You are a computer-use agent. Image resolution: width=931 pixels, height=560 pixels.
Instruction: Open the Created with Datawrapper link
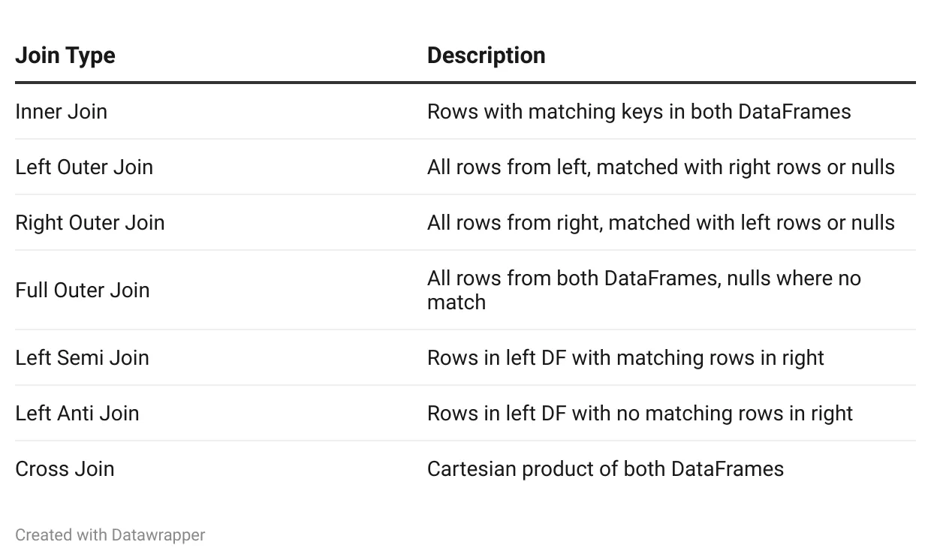click(x=110, y=534)
